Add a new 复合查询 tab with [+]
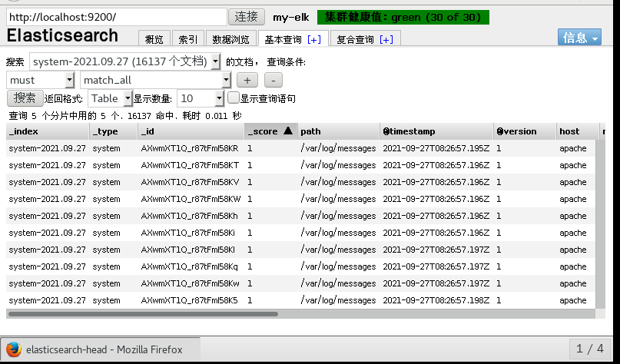620x364 pixels. pyautogui.click(x=386, y=39)
